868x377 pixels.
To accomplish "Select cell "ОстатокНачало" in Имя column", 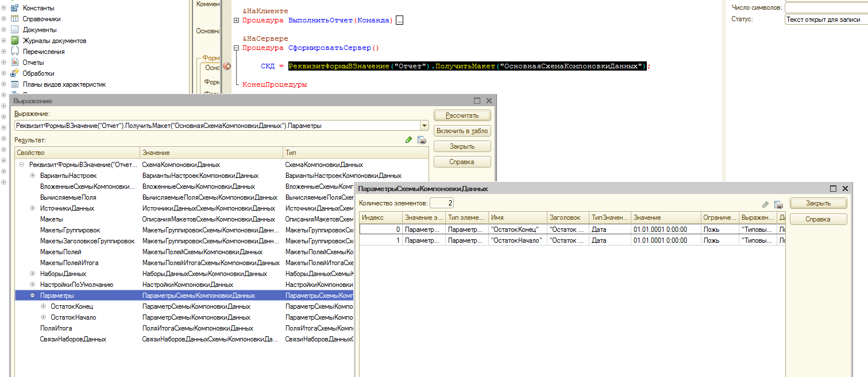I will [x=518, y=240].
